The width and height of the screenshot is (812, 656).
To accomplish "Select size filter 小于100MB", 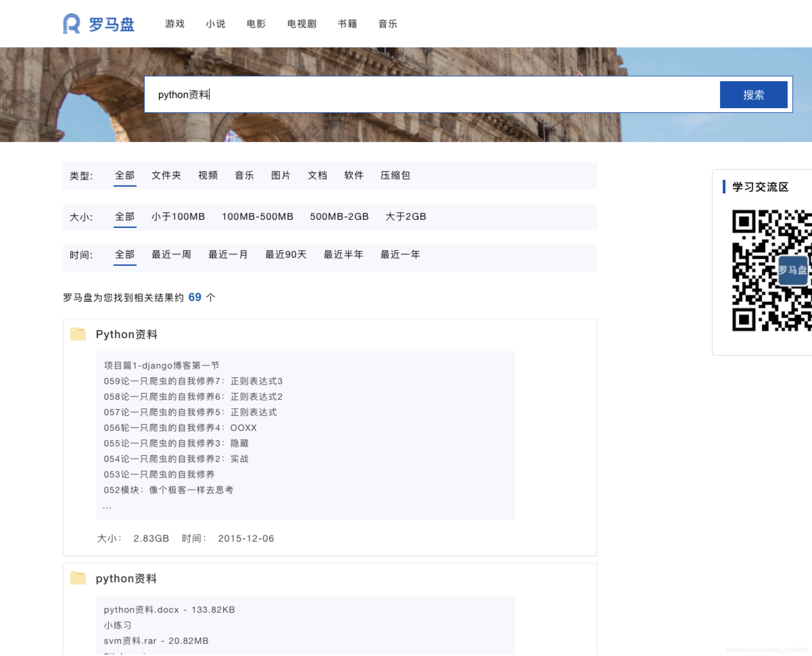I will tap(178, 216).
